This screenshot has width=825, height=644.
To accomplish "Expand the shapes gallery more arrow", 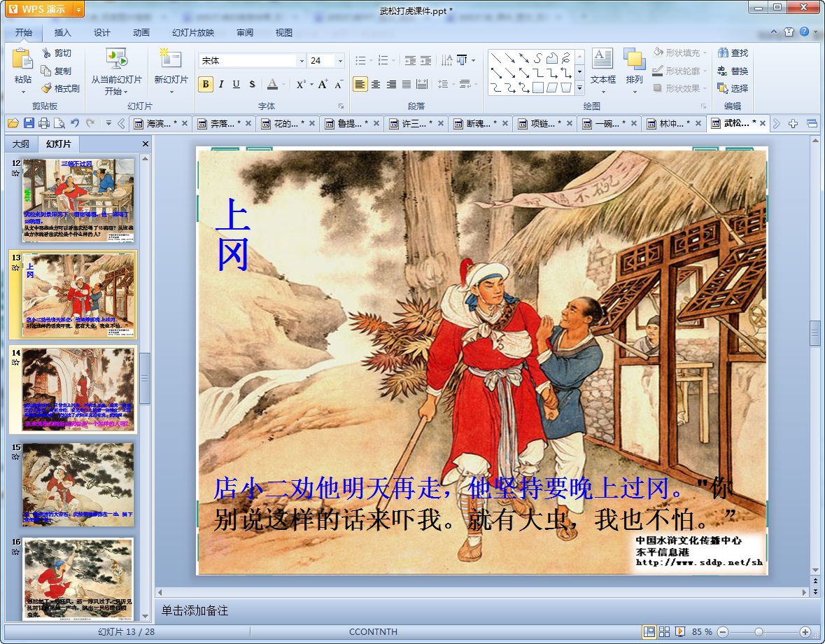I will 580,88.
